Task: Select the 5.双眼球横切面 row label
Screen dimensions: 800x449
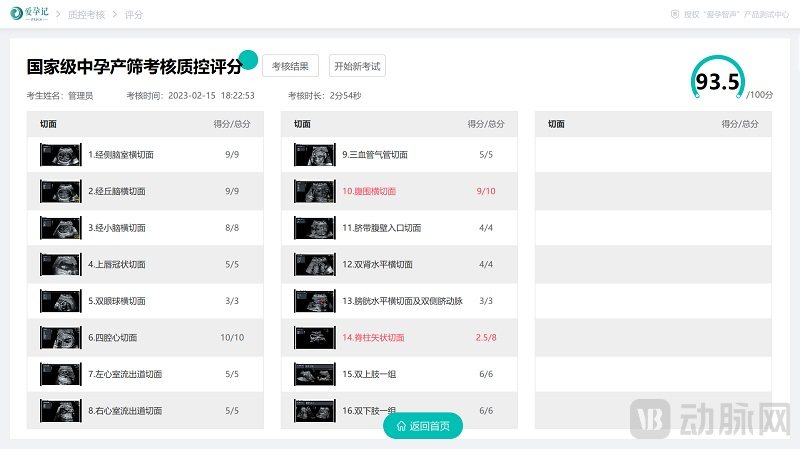Action: click(x=117, y=301)
